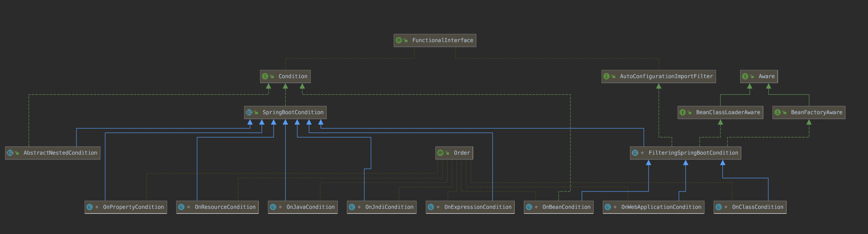Click the annotation icon on the FunctionalInterface node

pyautogui.click(x=399, y=40)
